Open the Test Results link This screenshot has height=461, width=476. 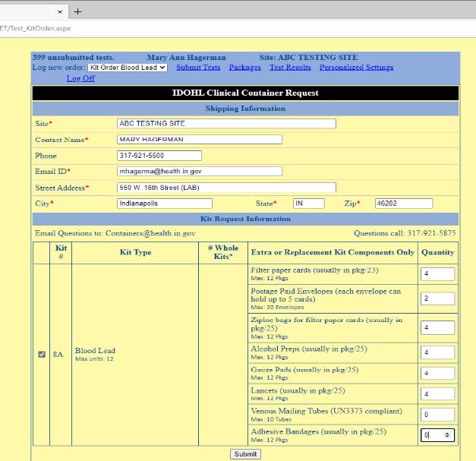tap(290, 68)
